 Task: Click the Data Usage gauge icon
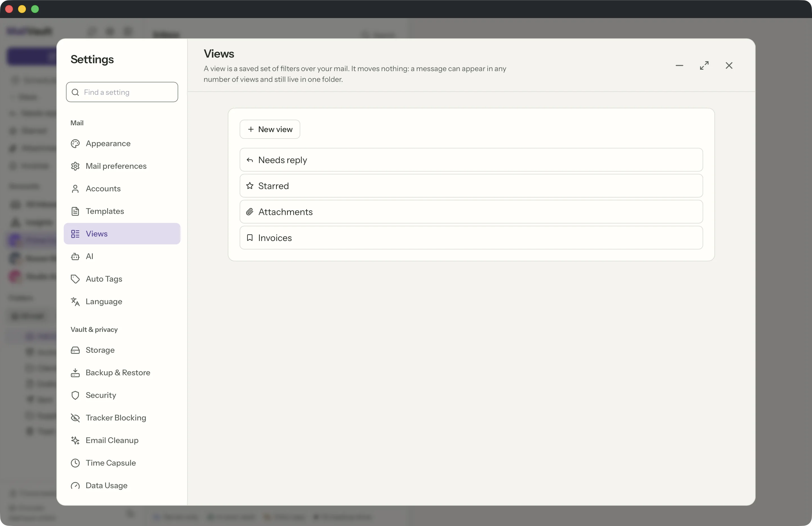[75, 485]
